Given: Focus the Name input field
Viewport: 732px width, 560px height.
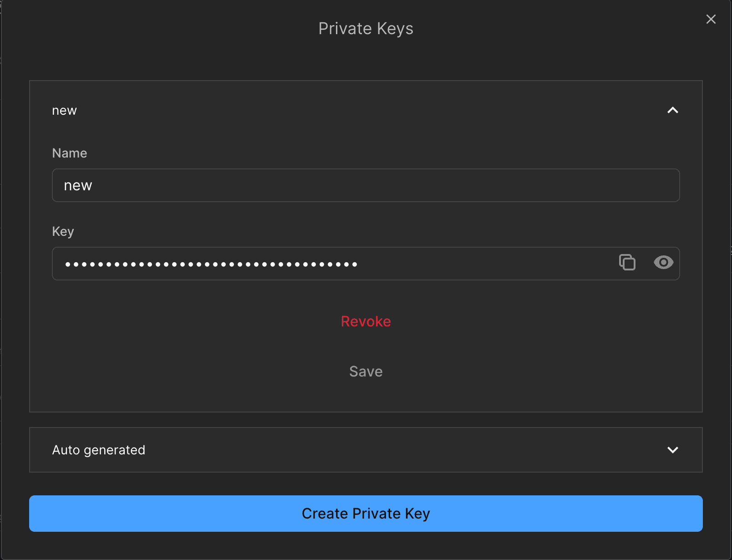Looking at the screenshot, I should pos(366,185).
